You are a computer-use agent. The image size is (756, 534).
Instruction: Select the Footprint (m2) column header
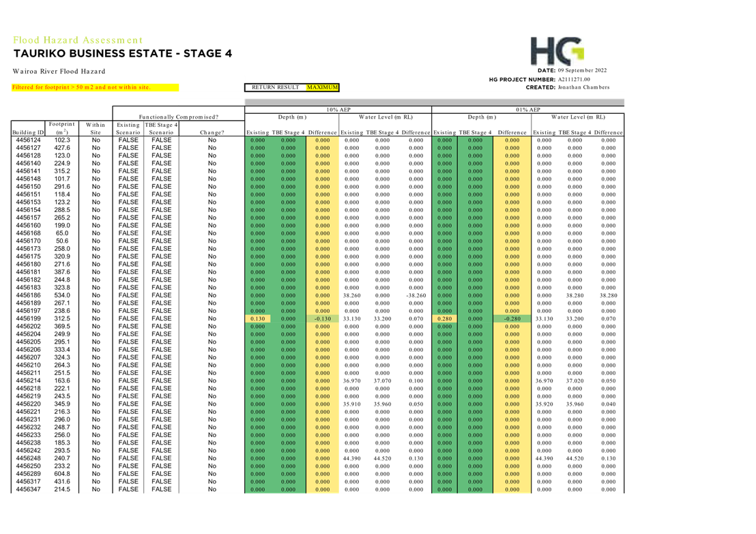pyautogui.click(x=62, y=128)
